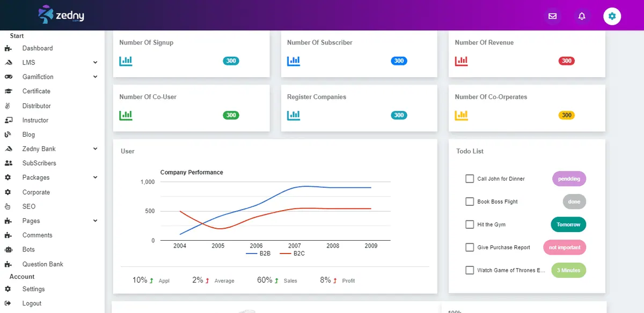The width and height of the screenshot is (644, 313).
Task: Check the Call John for Dinner checkbox
Action: [470, 179]
